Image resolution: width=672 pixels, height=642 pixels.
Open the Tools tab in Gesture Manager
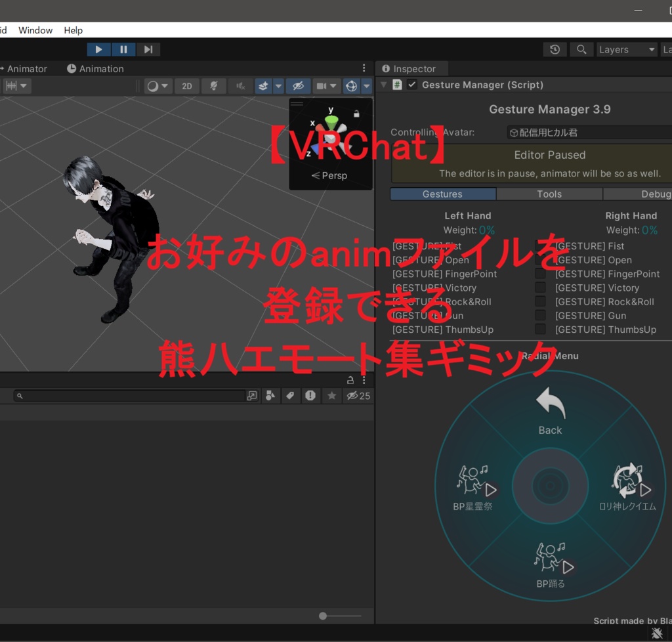(x=549, y=194)
